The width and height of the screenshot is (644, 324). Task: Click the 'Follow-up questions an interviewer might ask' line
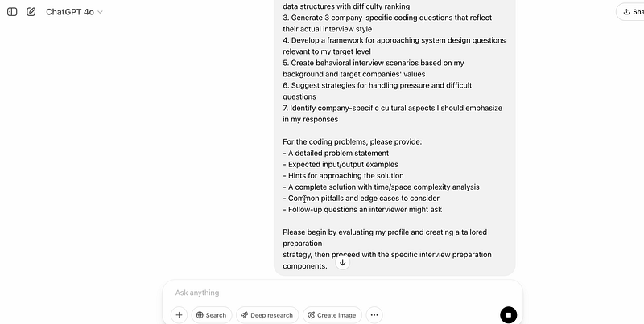(365, 209)
